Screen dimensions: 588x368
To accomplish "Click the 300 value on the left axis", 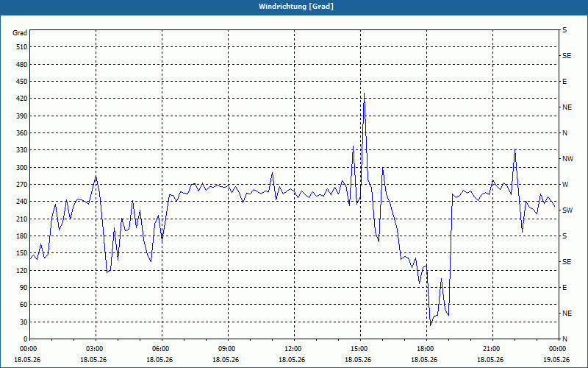I will [x=22, y=168].
